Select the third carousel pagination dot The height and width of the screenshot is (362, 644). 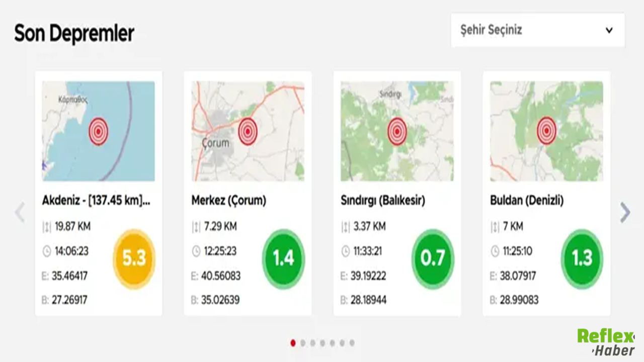click(312, 343)
